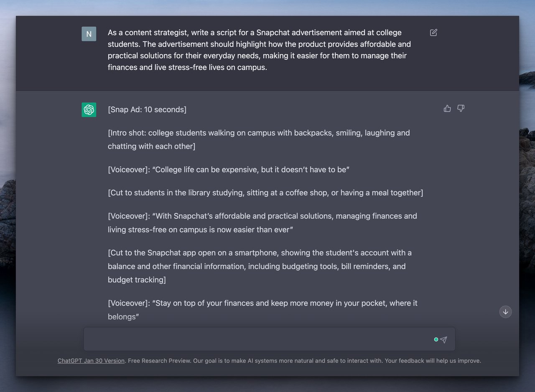
Task: Click the edit prompt pencil icon
Action: click(433, 32)
